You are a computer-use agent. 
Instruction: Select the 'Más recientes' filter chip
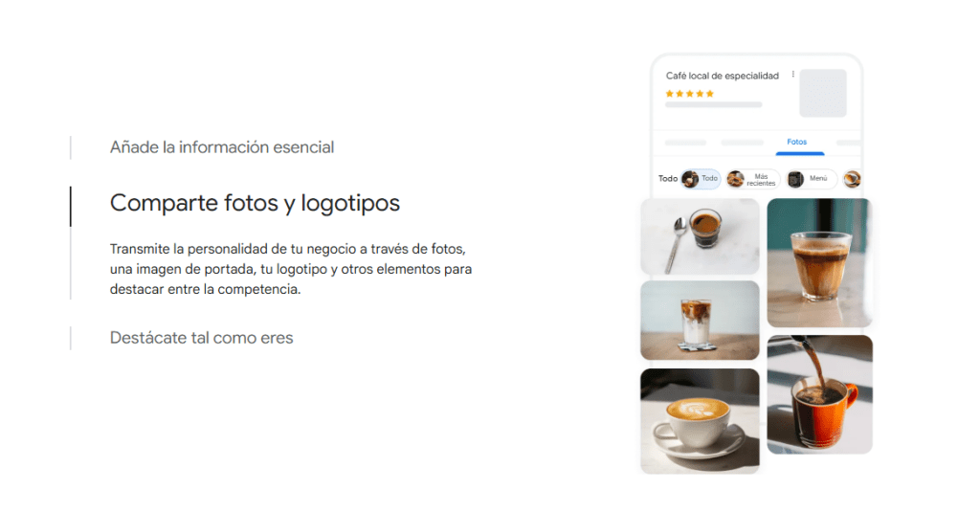coord(753,179)
